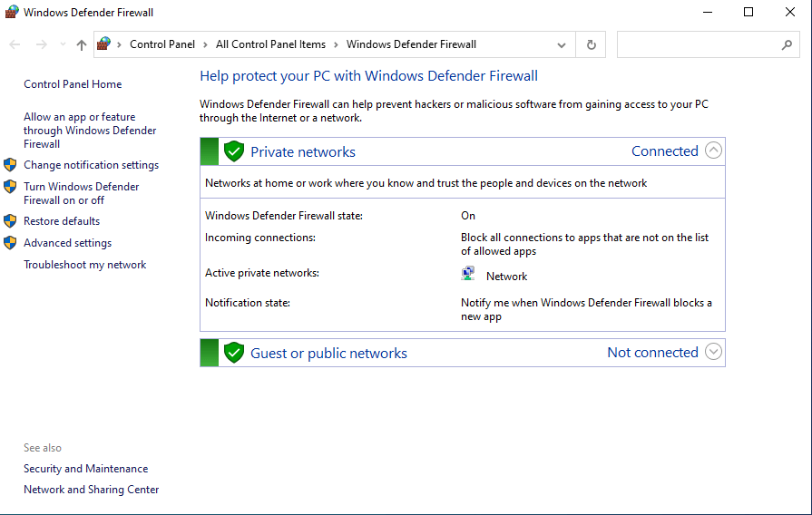This screenshot has height=515, width=812.
Task: Open Advanced settings
Action: (x=67, y=243)
